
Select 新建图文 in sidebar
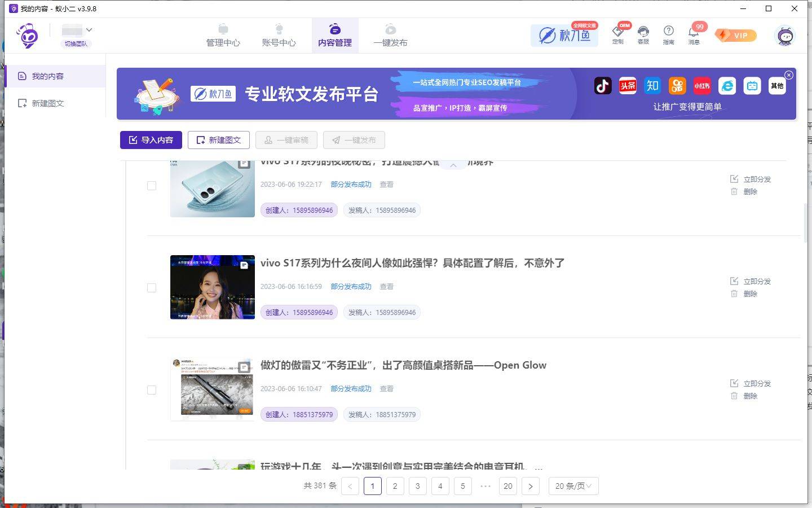click(55, 103)
